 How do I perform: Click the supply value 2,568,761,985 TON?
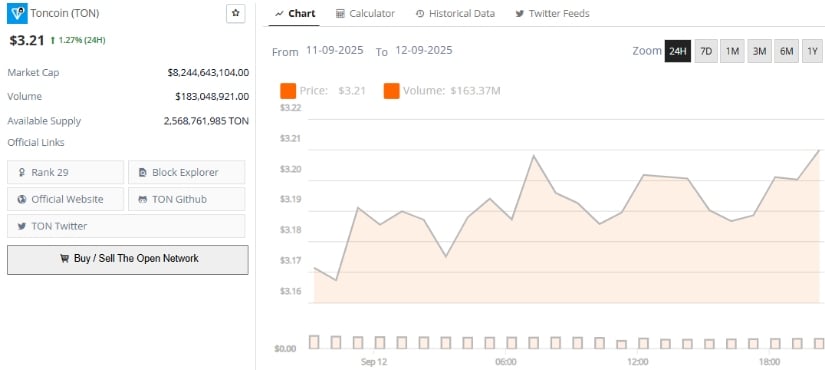coord(206,121)
